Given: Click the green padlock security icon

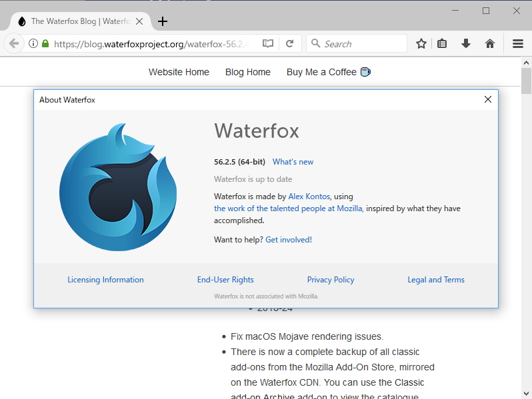Looking at the screenshot, I should pos(45,43).
